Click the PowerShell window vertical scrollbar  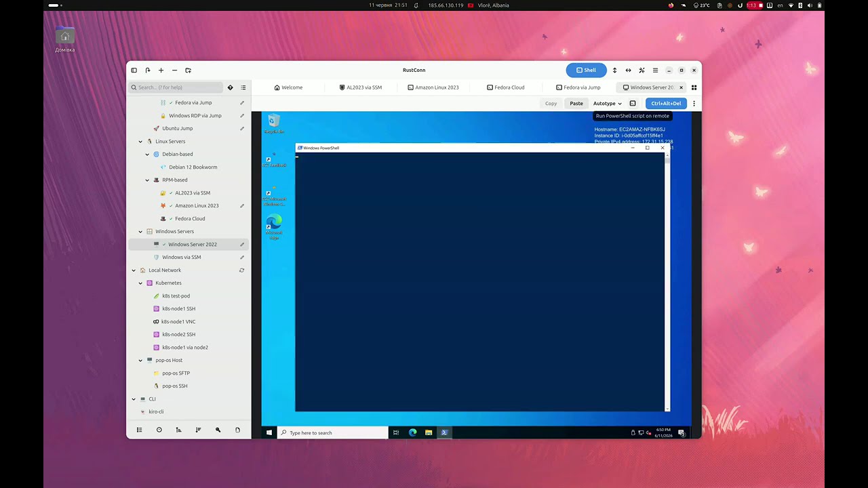pos(667,281)
